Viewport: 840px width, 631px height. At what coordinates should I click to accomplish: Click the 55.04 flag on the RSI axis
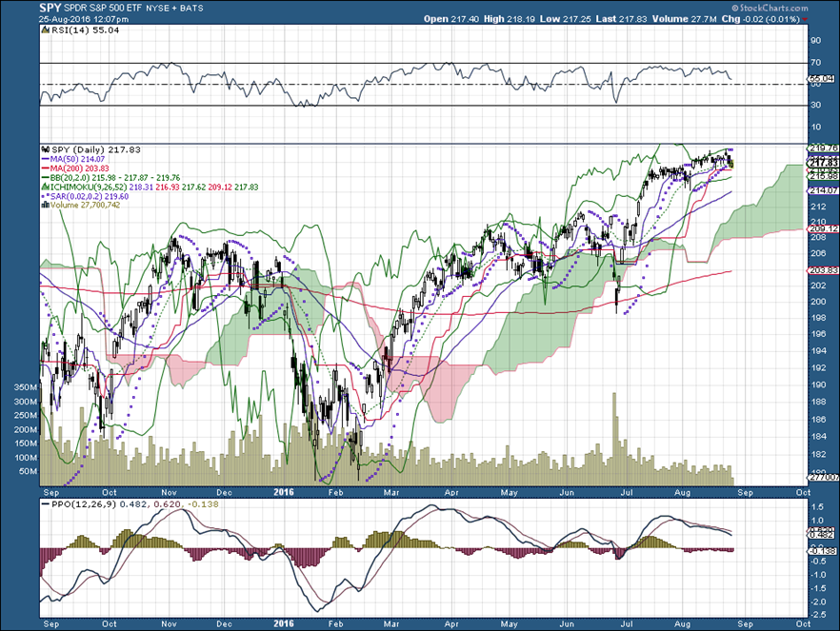821,78
